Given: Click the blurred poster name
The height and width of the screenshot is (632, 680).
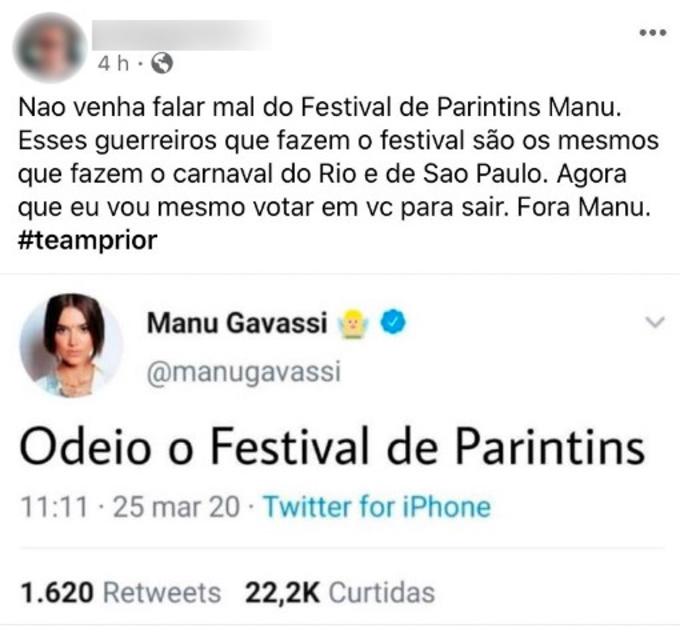Looking at the screenshot, I should [x=182, y=35].
